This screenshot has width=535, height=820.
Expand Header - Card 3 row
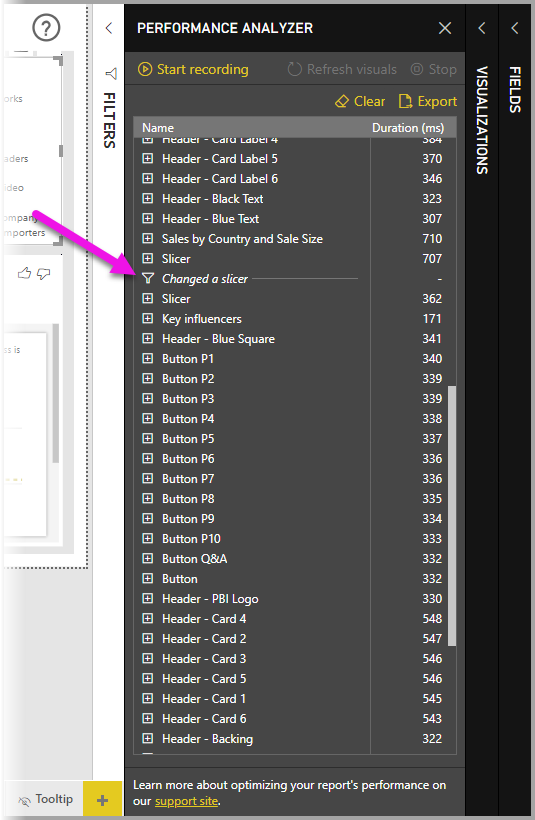point(148,658)
